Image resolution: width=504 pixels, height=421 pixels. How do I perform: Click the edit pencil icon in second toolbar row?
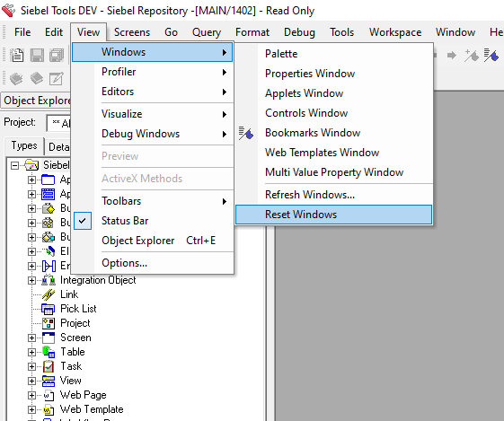click(x=57, y=78)
